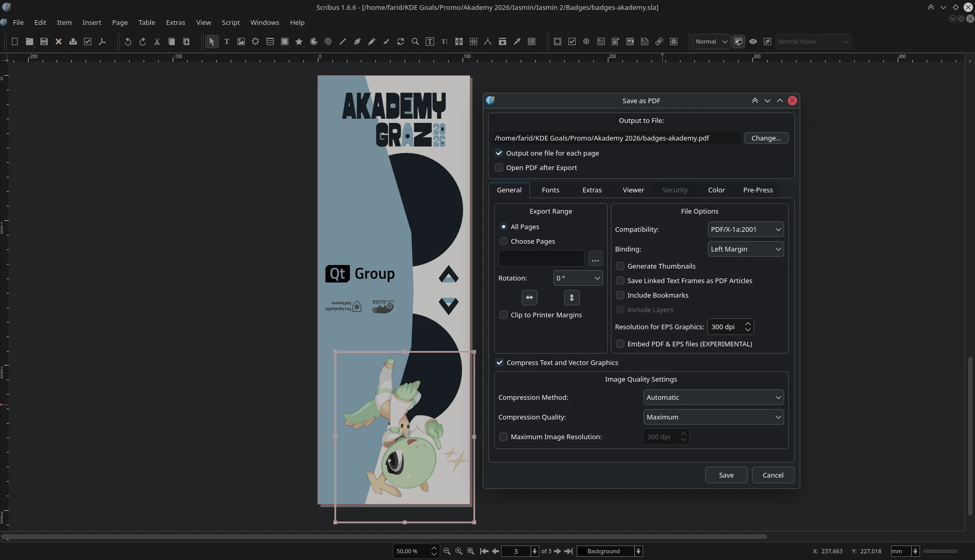
Task: Select the Bezier Curve pen tool
Action: [357, 41]
